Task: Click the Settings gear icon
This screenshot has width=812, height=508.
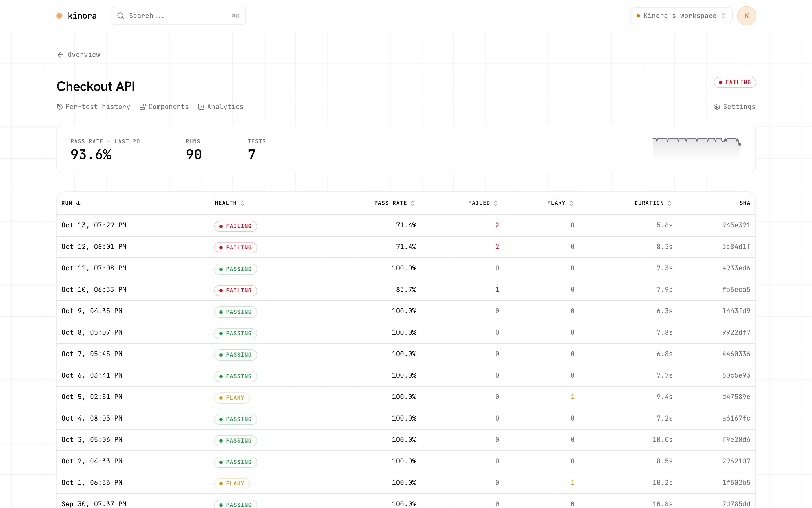Action: click(717, 107)
